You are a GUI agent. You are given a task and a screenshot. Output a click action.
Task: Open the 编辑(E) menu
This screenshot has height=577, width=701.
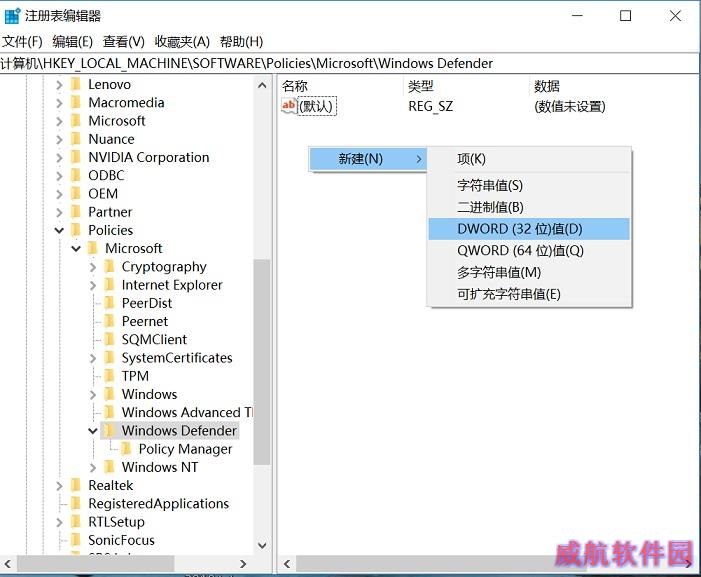(x=72, y=42)
